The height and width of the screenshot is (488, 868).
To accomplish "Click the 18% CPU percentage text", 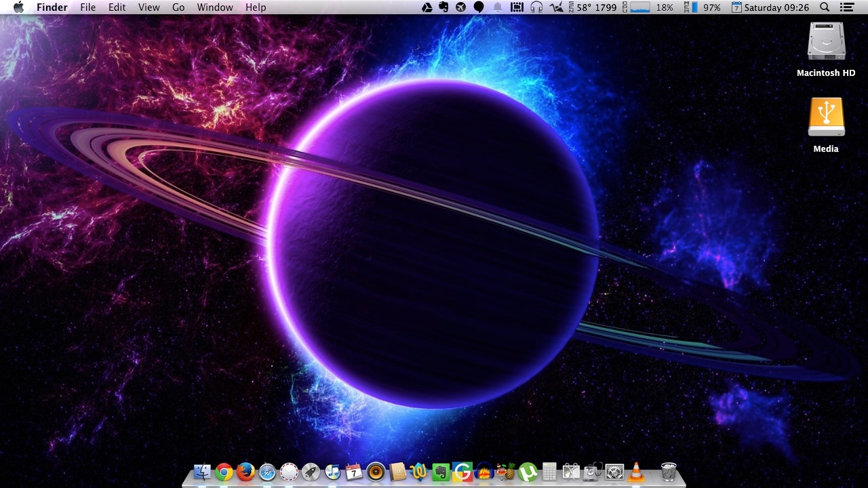I will click(665, 7).
